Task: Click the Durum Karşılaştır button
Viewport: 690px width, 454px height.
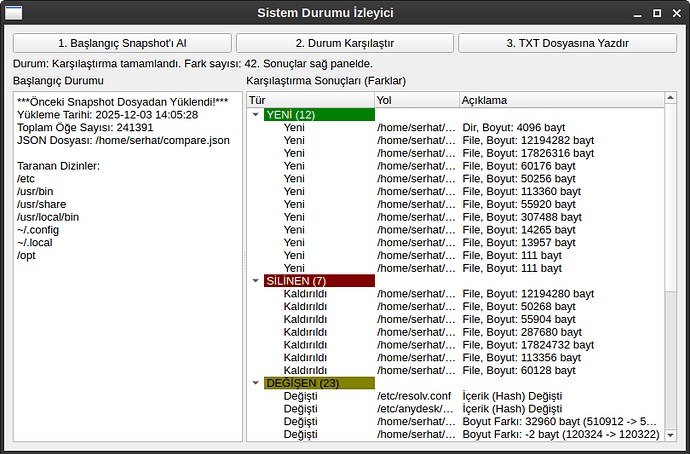Action: click(x=344, y=44)
